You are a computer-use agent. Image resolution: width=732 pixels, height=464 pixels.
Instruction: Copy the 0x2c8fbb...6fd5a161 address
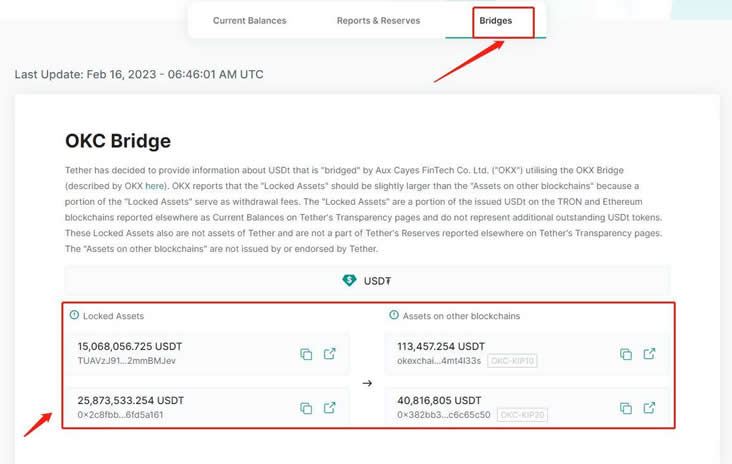tap(306, 408)
